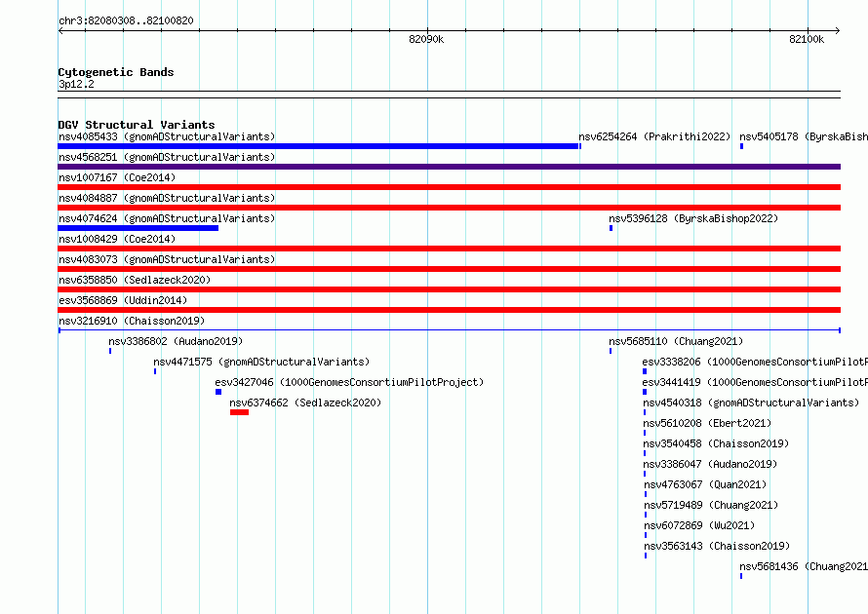Open the esv3568869 (Uddin2014) label
The width and height of the screenshot is (868, 614).
point(123,300)
